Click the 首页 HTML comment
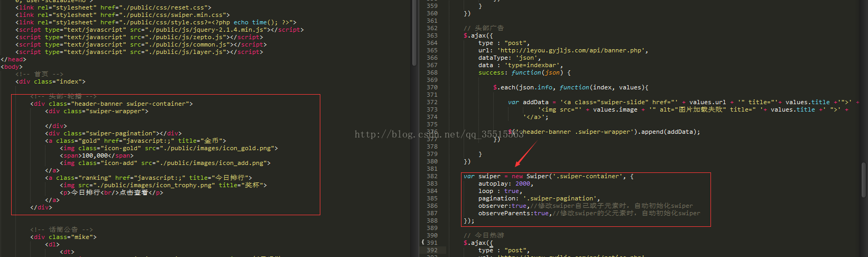This screenshot has width=868, height=257. pyautogui.click(x=40, y=74)
